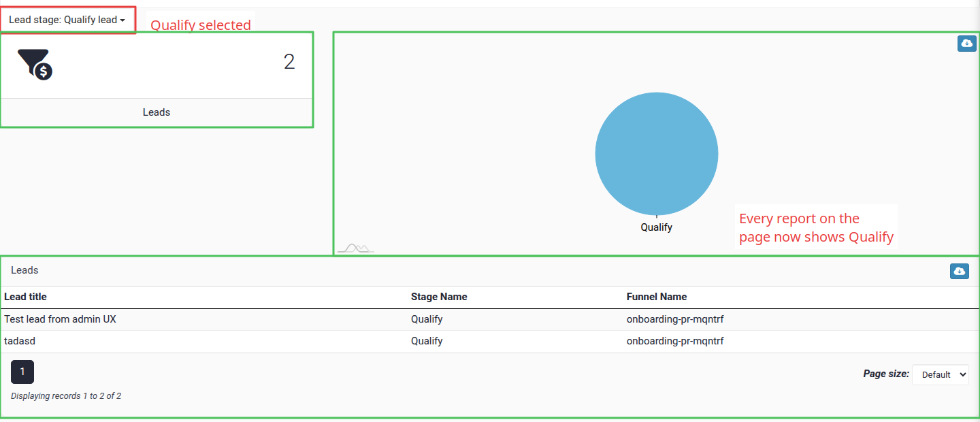
Task: Click the leads funnel dollar icon
Action: click(x=35, y=64)
